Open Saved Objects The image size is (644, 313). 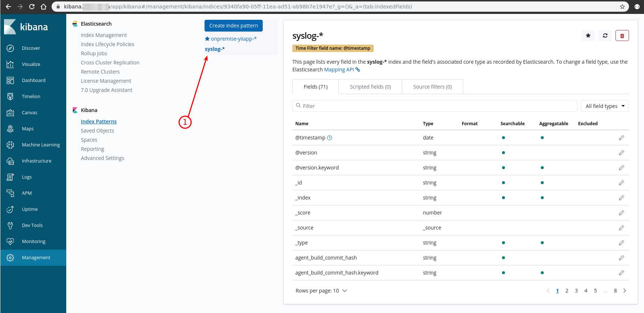click(97, 131)
